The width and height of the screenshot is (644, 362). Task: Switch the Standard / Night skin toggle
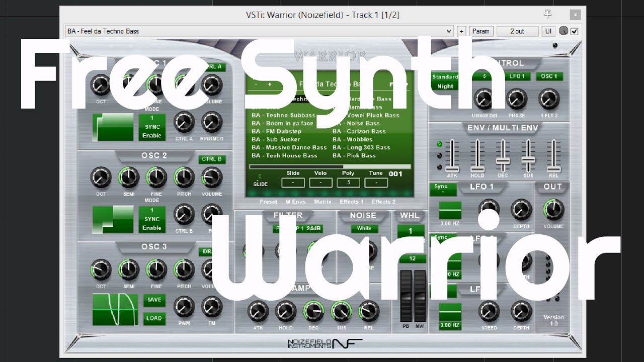[445, 81]
